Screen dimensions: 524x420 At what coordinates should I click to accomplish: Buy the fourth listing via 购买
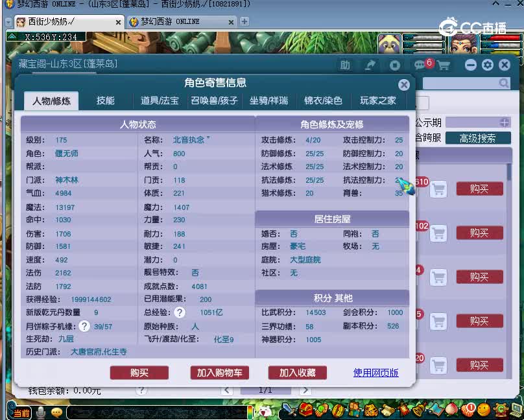point(479,321)
